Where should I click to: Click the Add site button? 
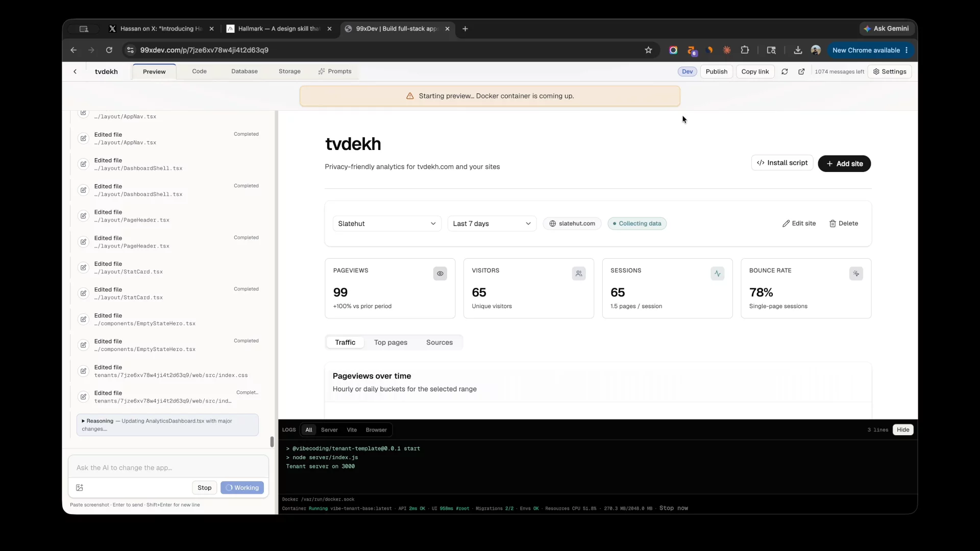(844, 164)
